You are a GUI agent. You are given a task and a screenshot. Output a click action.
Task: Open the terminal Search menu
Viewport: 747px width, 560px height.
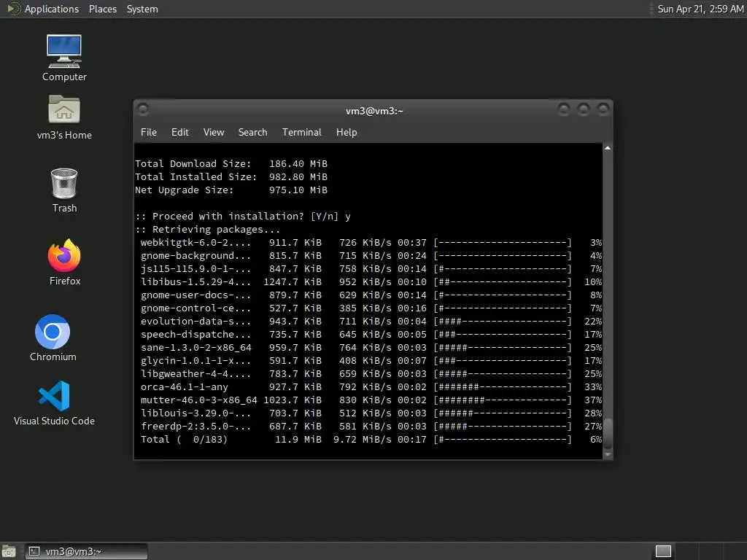(252, 133)
